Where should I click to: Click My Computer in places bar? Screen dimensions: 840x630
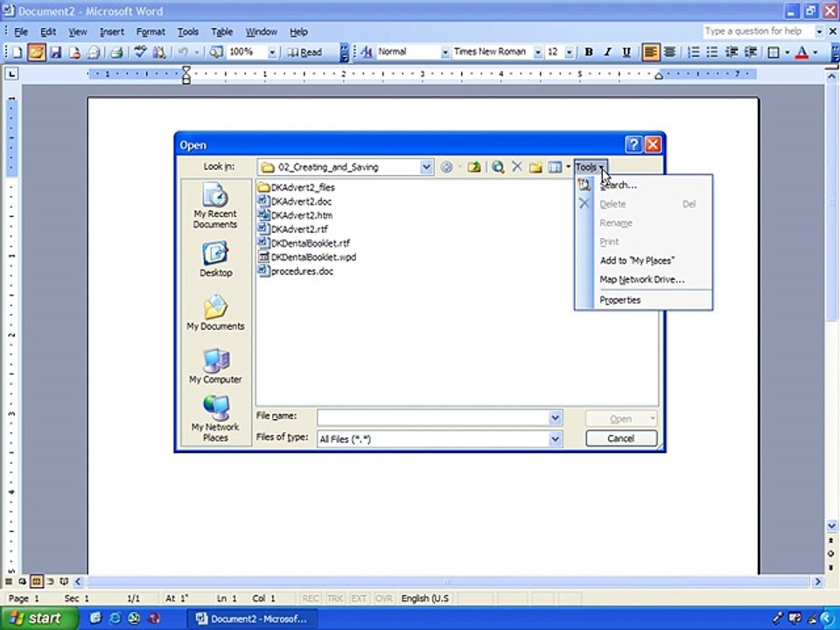215,366
